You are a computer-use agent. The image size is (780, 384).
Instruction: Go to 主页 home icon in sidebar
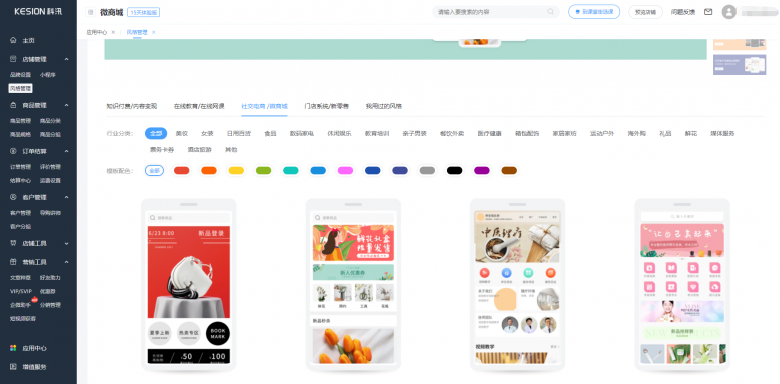coord(13,40)
